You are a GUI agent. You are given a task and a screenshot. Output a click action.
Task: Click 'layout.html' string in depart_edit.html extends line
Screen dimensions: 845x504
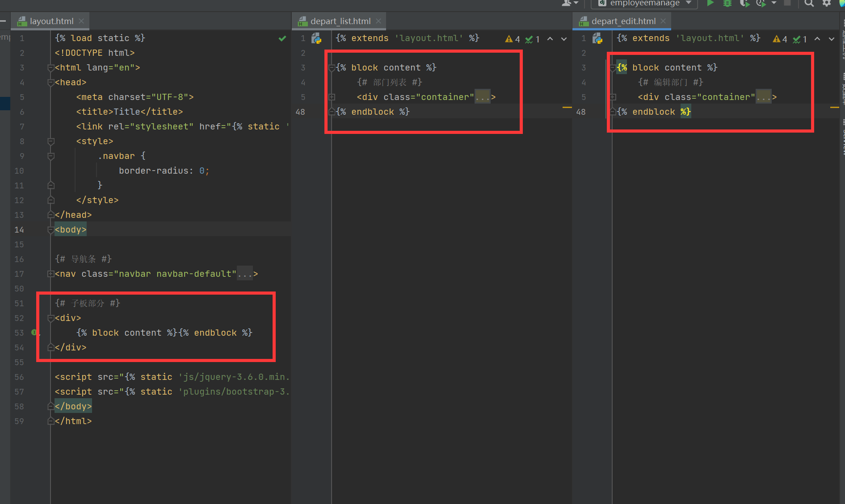(710, 38)
